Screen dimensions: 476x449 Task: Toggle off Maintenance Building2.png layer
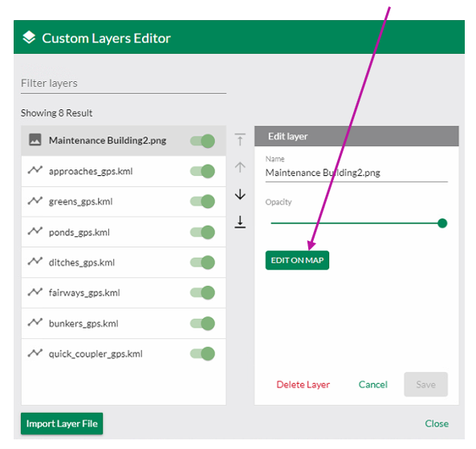202,141
